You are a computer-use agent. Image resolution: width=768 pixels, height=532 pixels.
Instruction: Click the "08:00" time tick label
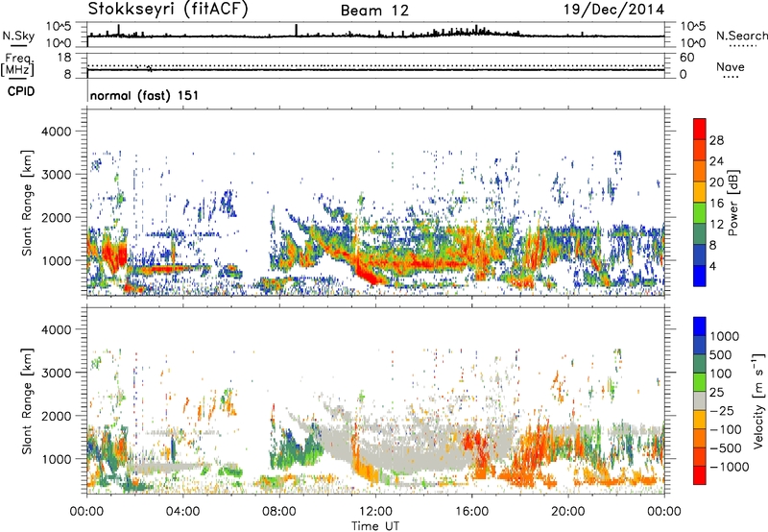[x=279, y=512]
